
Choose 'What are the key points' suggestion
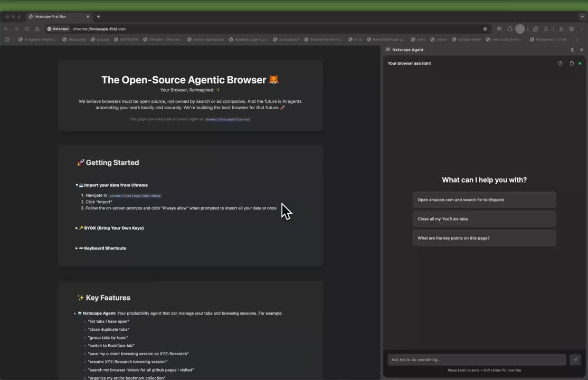(484, 238)
